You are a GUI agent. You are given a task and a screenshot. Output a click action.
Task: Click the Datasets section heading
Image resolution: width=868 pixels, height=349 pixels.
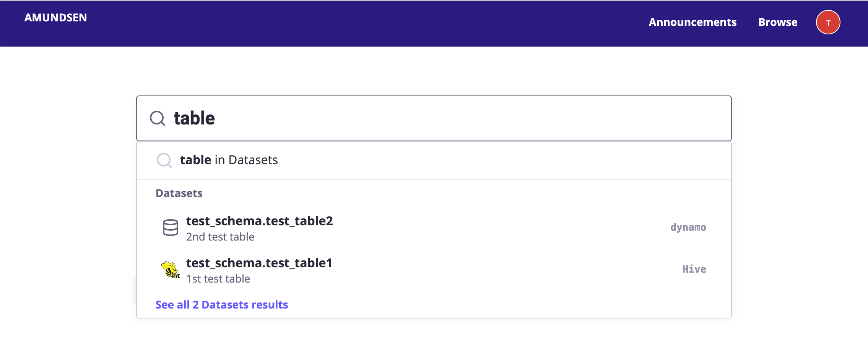179,193
